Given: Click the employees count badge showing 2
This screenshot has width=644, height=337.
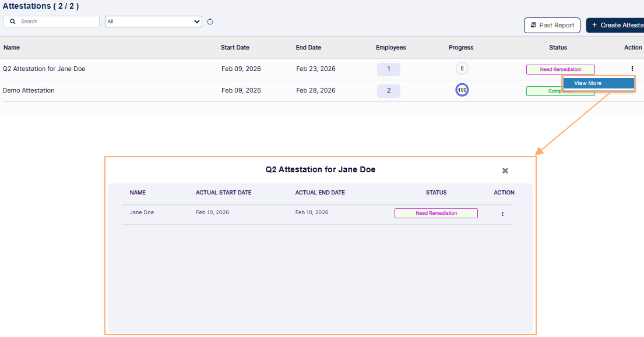Looking at the screenshot, I should click(x=388, y=90).
